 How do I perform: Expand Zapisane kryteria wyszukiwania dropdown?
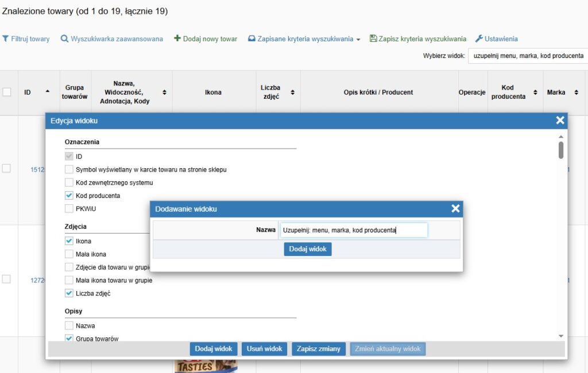(x=358, y=40)
